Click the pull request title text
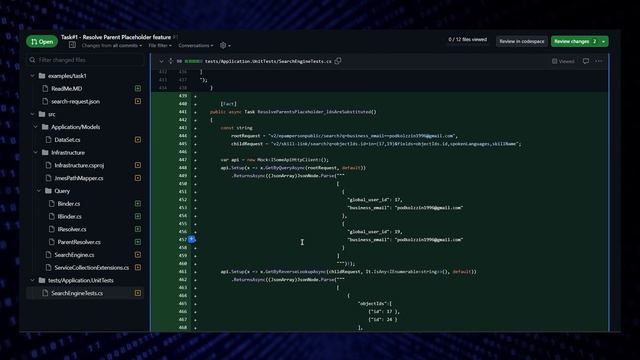 [116, 37]
